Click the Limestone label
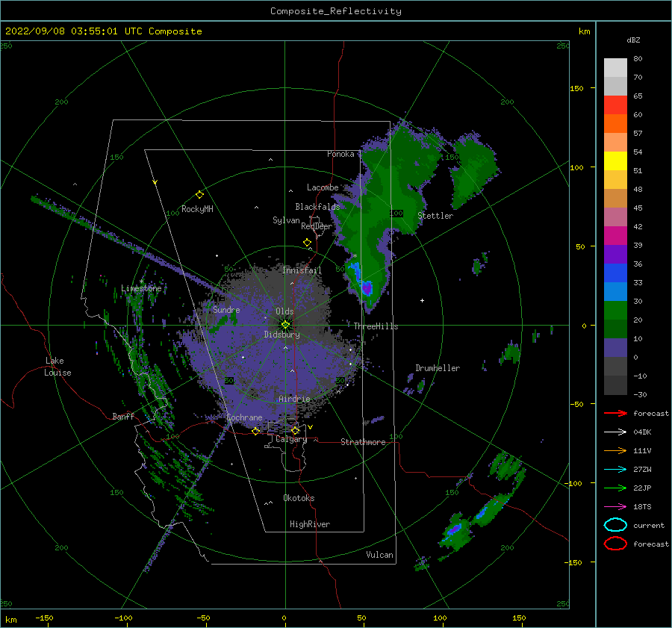The image size is (672, 628). pos(141,288)
